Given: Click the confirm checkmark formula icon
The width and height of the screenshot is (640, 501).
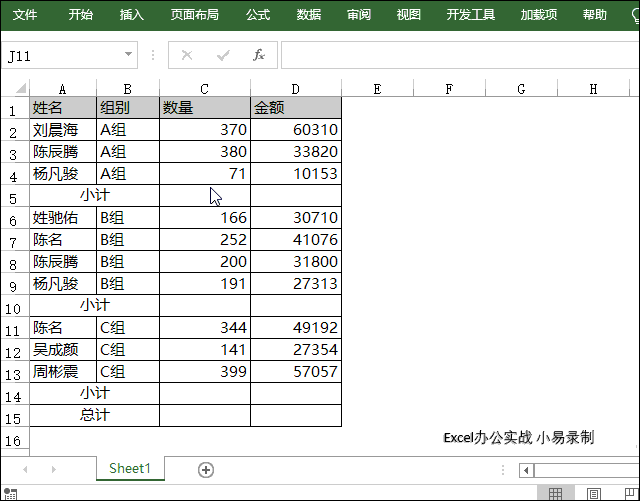Looking at the screenshot, I should (x=223, y=55).
